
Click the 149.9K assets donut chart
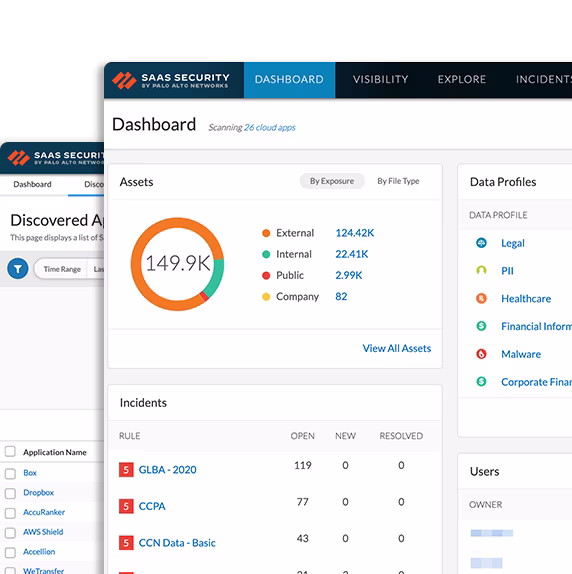tap(177, 264)
